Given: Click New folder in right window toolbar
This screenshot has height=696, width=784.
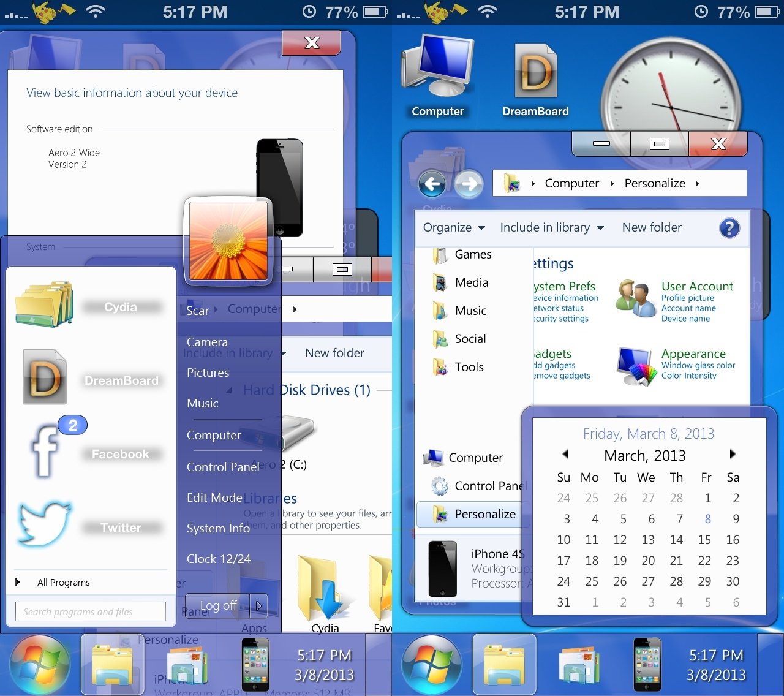Looking at the screenshot, I should point(652,228).
